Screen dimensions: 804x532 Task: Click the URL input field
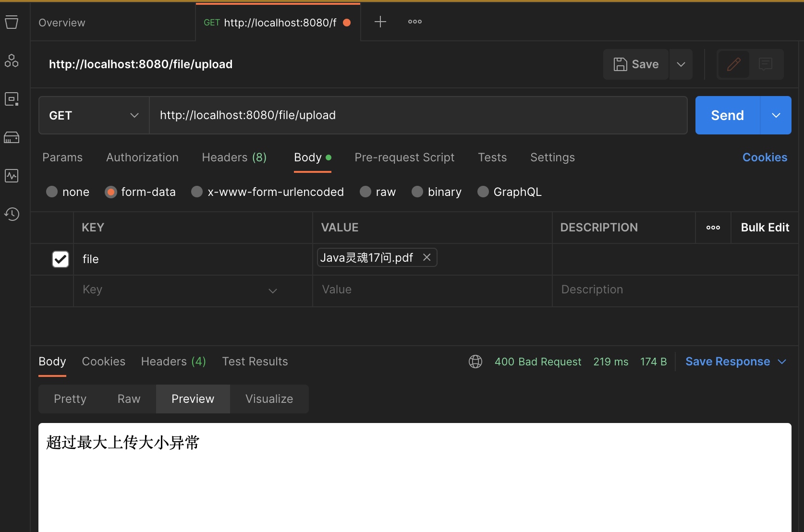418,116
